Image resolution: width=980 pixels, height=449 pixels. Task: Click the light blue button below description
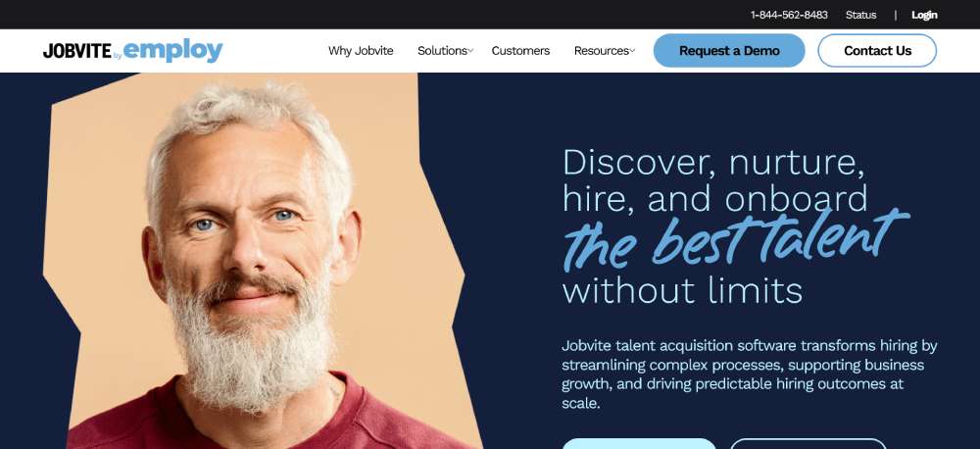click(639, 443)
